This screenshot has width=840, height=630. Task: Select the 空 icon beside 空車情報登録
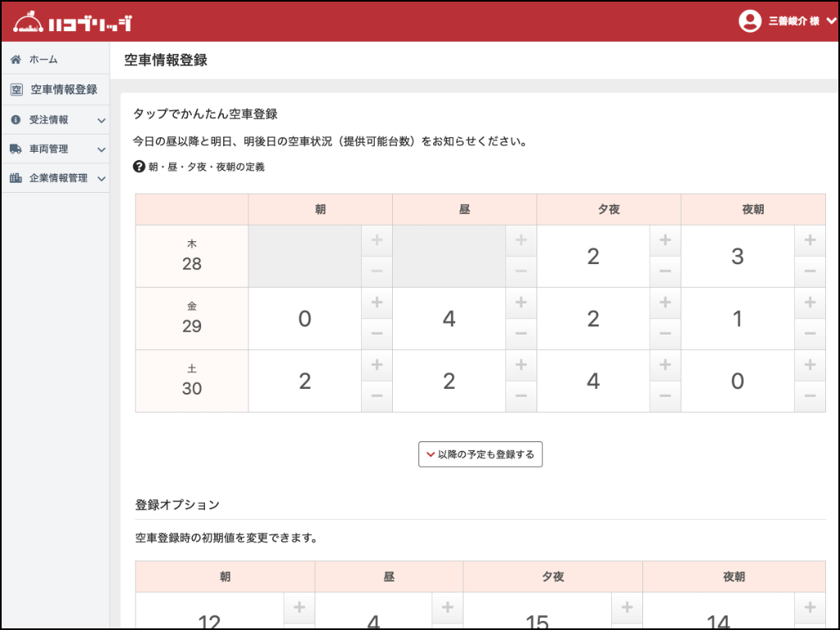[16, 89]
